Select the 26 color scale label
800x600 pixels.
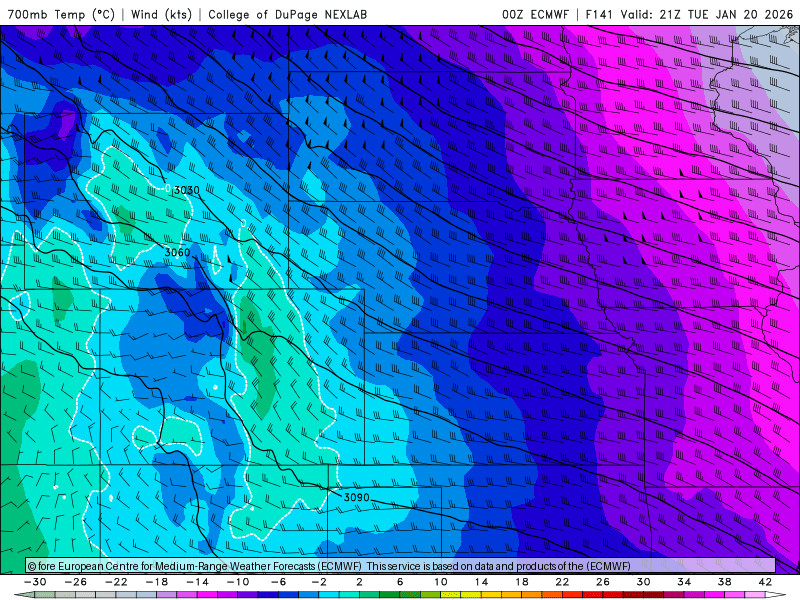(603, 582)
